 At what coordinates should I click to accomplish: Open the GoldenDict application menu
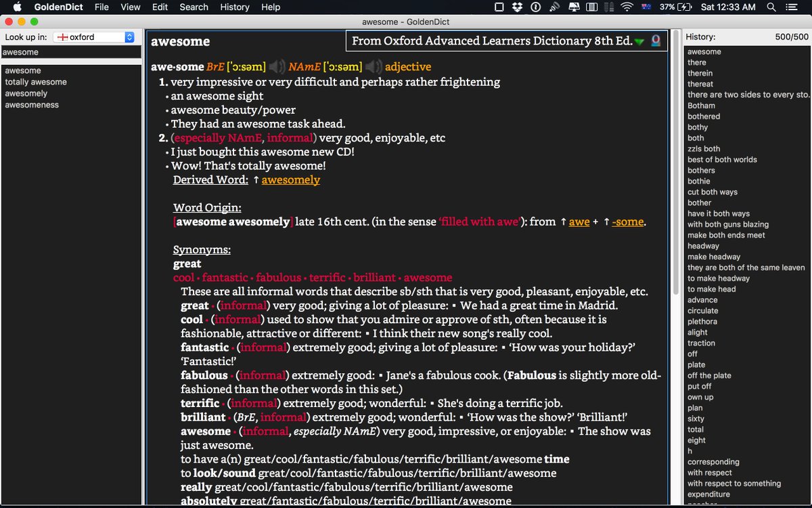58,7
